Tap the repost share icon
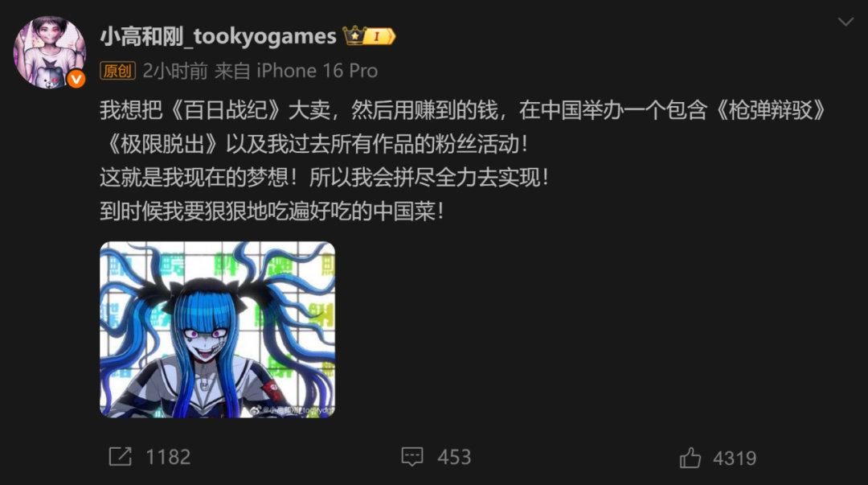Screen dimensions: 868x485 [120, 457]
